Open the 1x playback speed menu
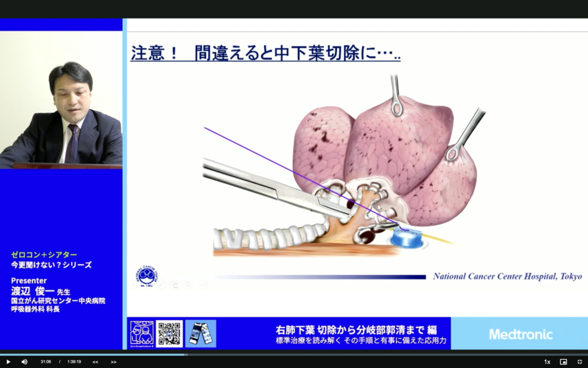This screenshot has height=368, width=588. pyautogui.click(x=547, y=362)
